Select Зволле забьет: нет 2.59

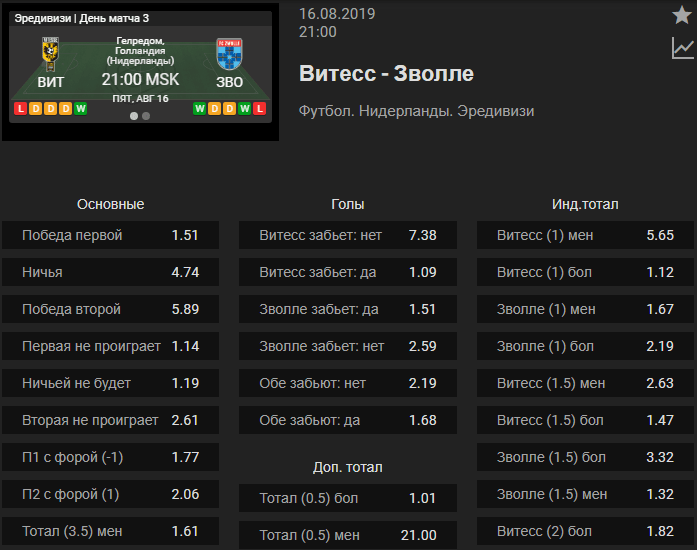(348, 346)
